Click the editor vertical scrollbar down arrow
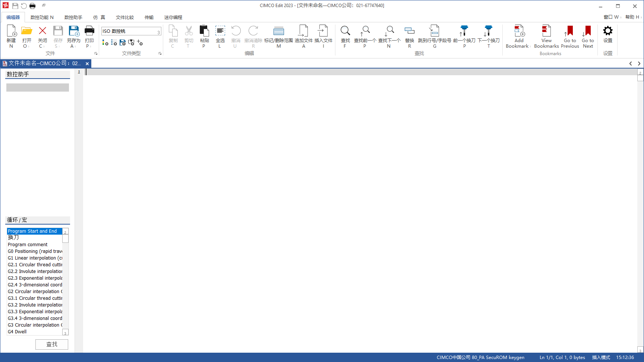Viewport: 644px width, 362px height. [x=640, y=350]
